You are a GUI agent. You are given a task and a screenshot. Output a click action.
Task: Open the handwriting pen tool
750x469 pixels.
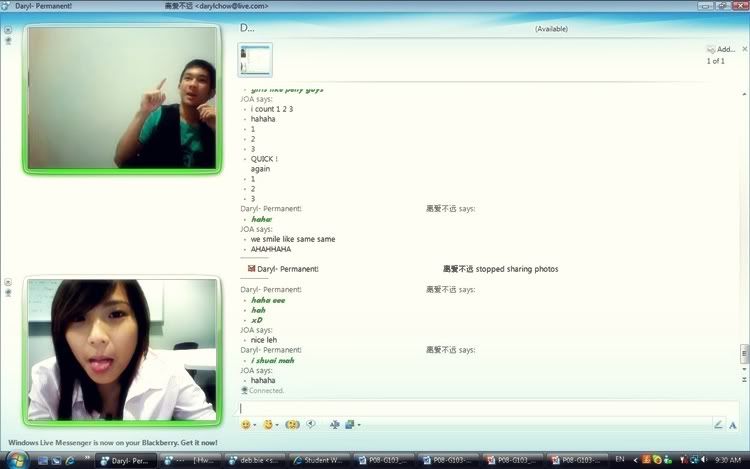tap(718, 424)
